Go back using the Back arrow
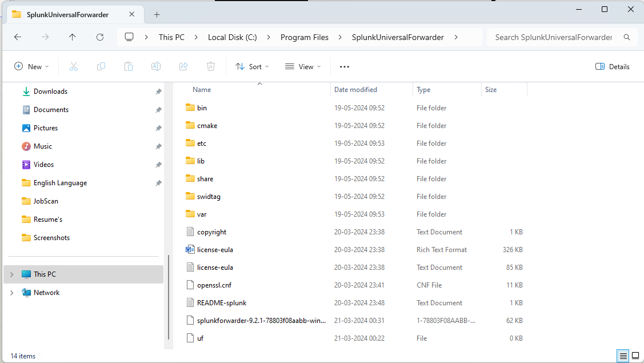 (x=18, y=37)
